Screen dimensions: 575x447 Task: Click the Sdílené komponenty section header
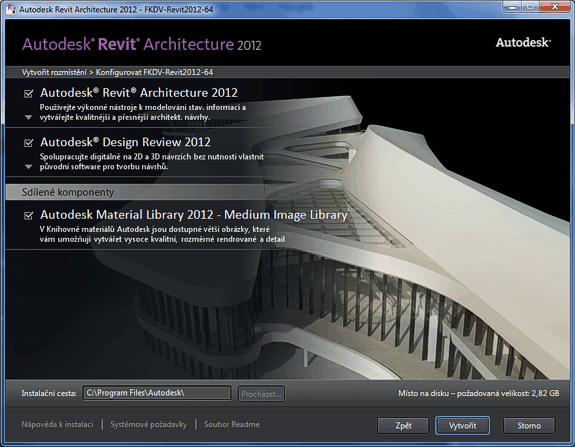tap(67, 193)
